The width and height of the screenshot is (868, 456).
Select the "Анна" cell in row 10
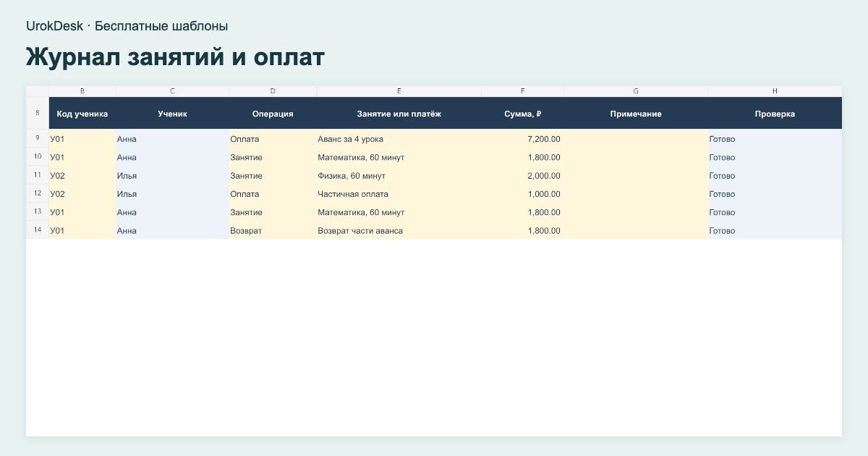[172, 157]
